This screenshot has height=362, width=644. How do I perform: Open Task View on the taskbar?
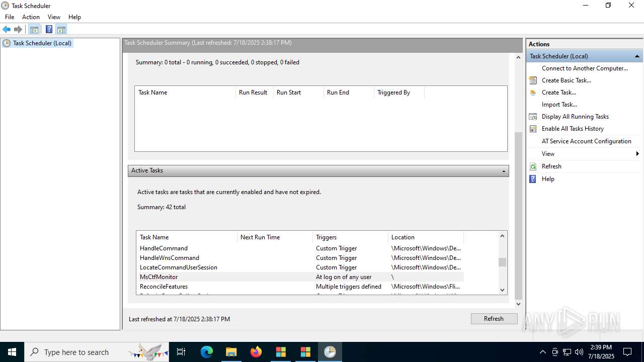(x=181, y=352)
